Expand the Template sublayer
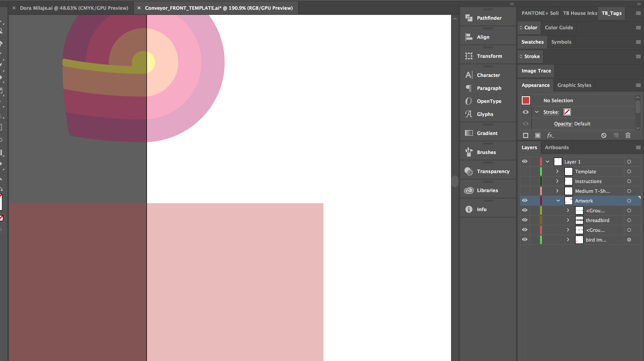The height and width of the screenshot is (361, 644). pos(557,171)
